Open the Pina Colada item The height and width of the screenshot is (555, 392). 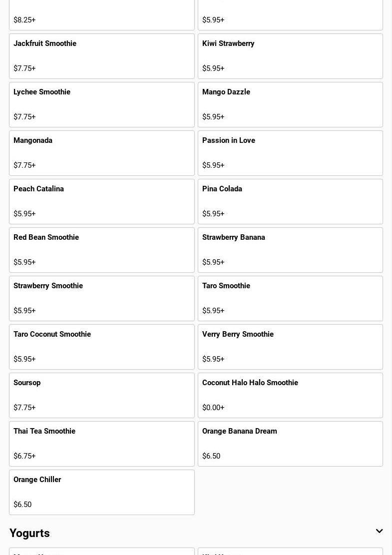(x=290, y=201)
